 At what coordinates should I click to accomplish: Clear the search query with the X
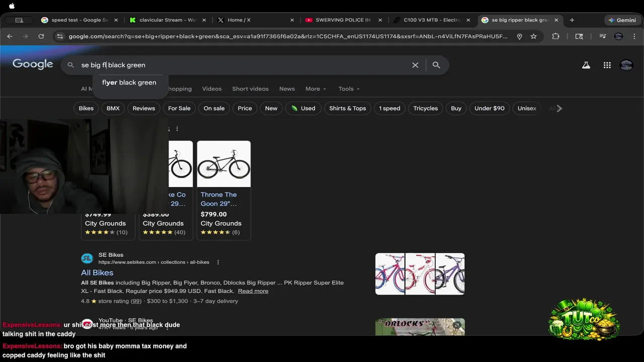pos(415,65)
